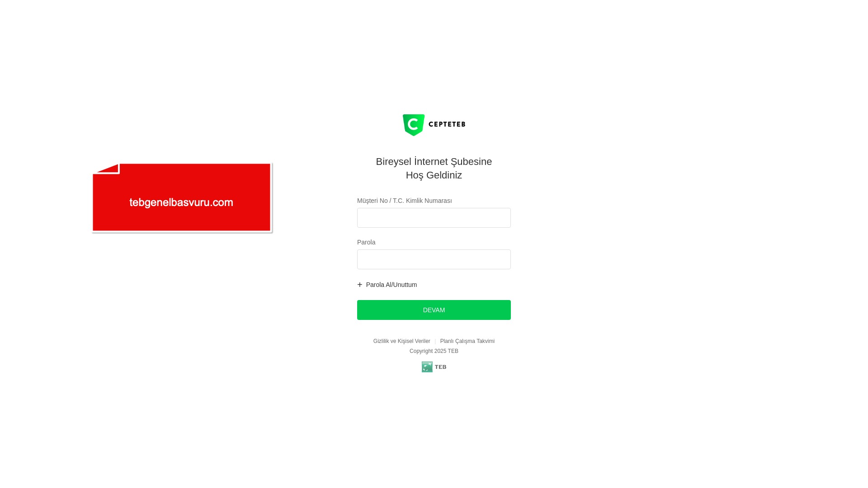The width and height of the screenshot is (868, 488).
Task: Click the separator between the footer links
Action: click(435, 342)
